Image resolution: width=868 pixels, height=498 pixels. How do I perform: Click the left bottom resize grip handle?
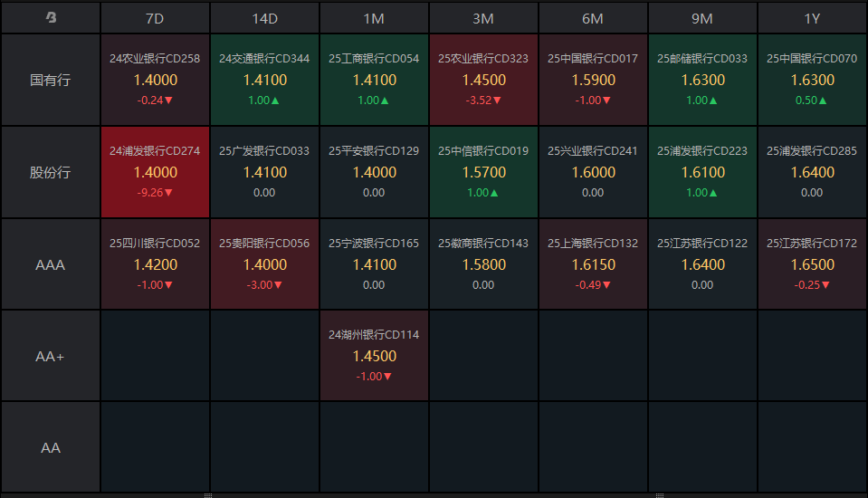[208, 495]
